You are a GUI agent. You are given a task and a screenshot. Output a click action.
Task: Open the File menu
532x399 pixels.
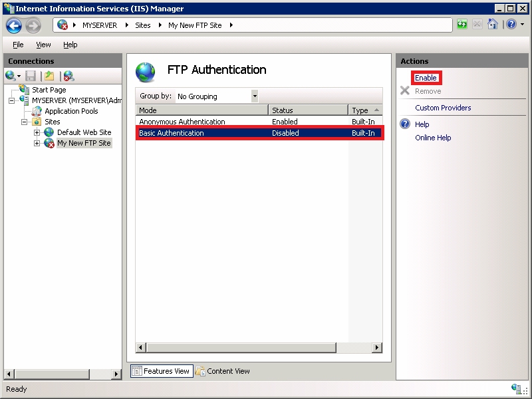[x=18, y=45]
